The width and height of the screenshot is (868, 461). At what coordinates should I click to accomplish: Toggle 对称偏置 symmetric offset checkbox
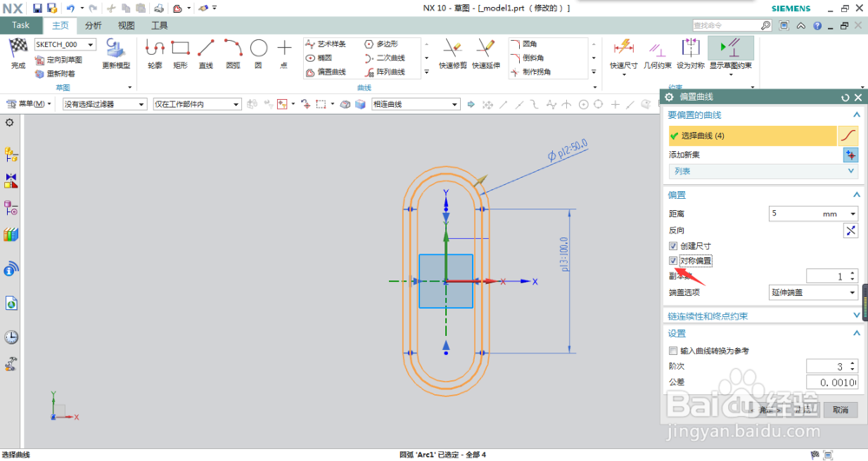[x=674, y=260]
